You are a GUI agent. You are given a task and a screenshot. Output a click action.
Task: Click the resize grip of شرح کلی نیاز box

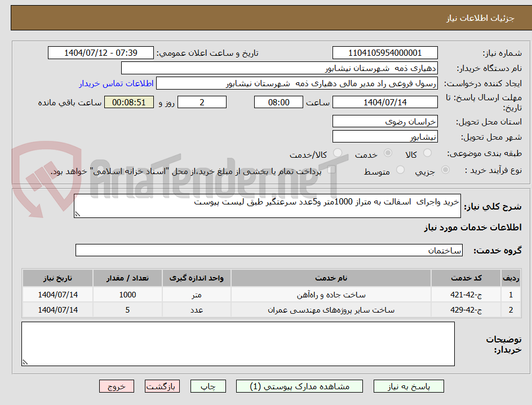pyautogui.click(x=77, y=215)
